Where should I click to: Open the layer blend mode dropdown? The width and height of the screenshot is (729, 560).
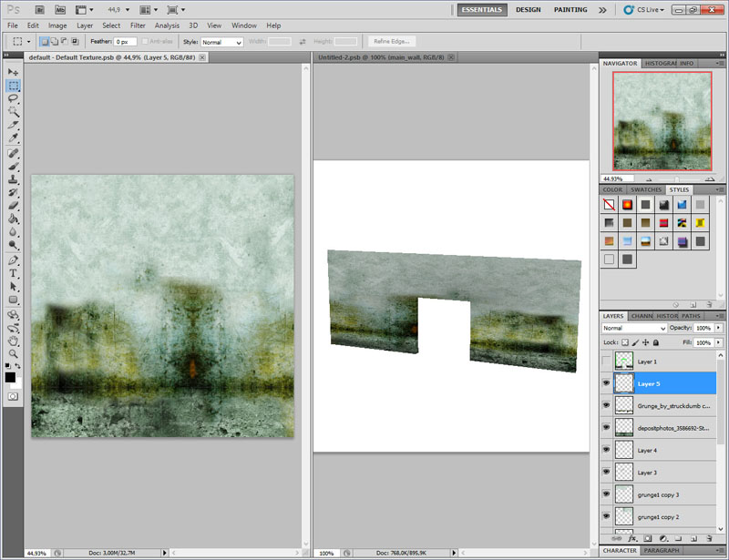(x=634, y=328)
